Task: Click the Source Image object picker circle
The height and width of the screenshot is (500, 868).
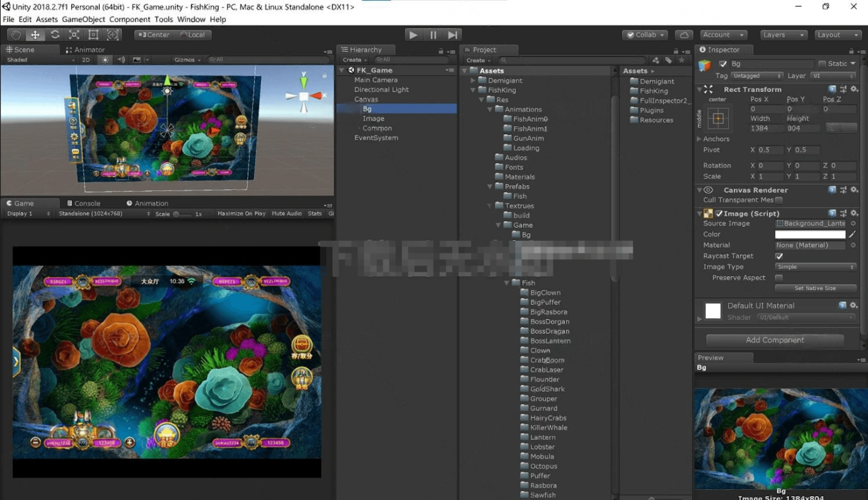Action: 853,224
